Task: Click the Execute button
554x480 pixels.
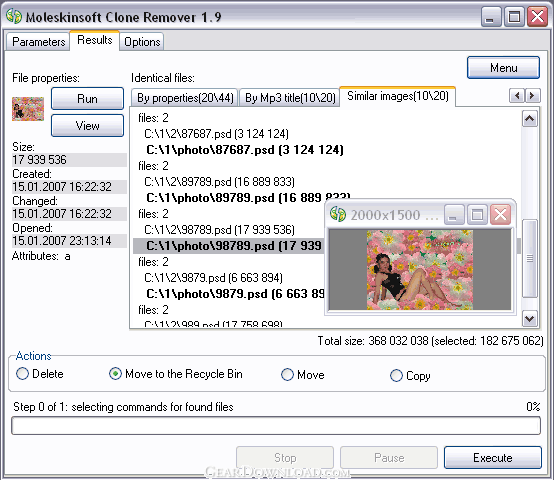Action: point(493,458)
